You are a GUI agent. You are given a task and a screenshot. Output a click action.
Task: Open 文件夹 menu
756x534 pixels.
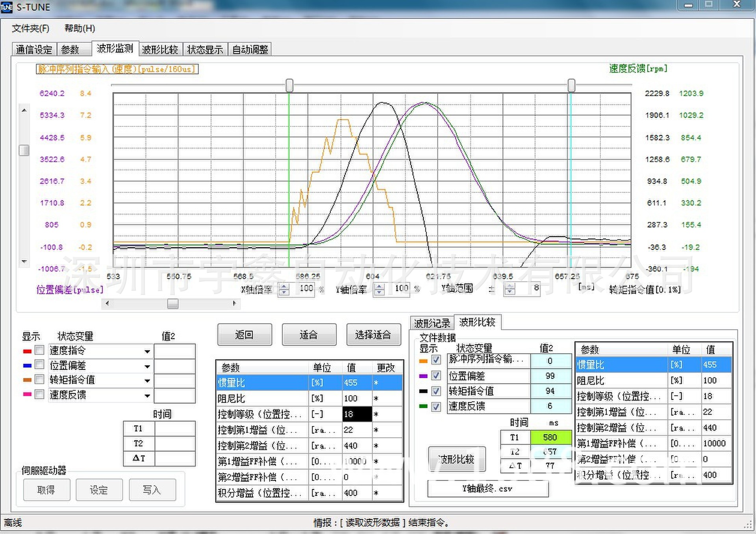27,27
